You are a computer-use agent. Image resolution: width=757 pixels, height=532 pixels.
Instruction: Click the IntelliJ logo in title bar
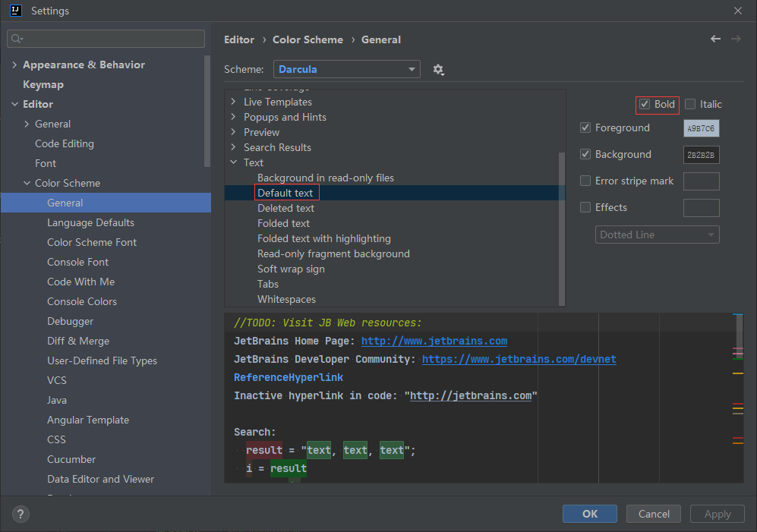click(15, 11)
